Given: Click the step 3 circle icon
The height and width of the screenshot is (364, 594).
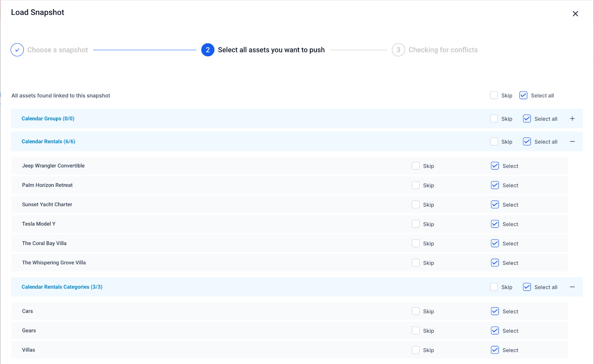Looking at the screenshot, I should click(398, 50).
